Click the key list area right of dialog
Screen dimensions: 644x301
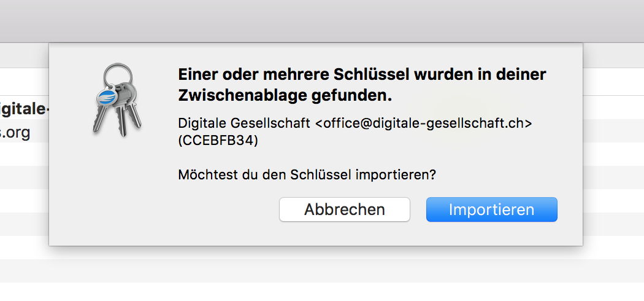[613, 144]
